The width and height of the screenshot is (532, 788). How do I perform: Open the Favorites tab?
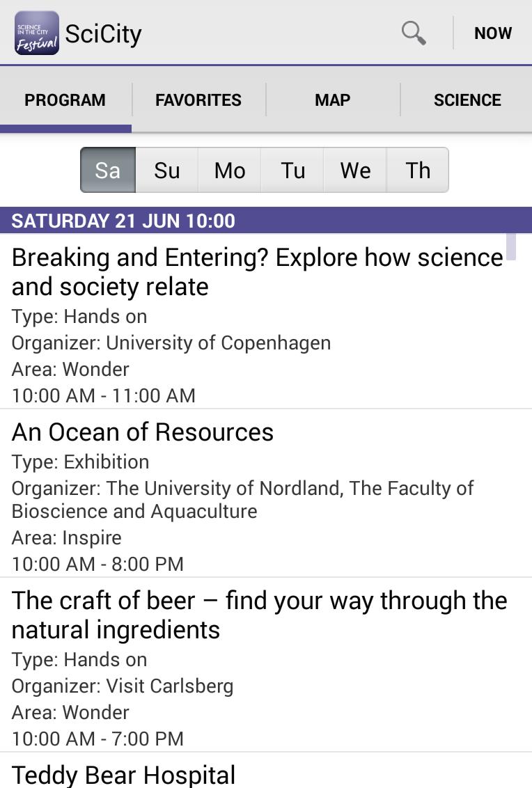pyautogui.click(x=198, y=100)
